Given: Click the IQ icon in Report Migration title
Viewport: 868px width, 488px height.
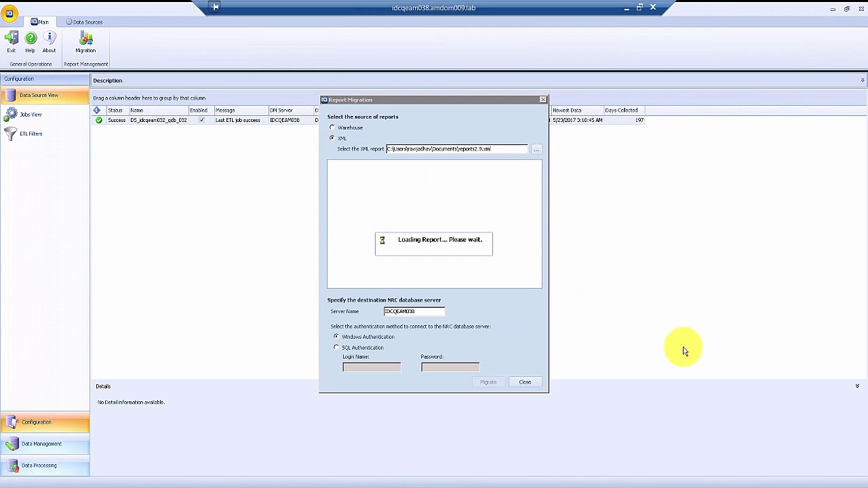Looking at the screenshot, I should (x=324, y=100).
